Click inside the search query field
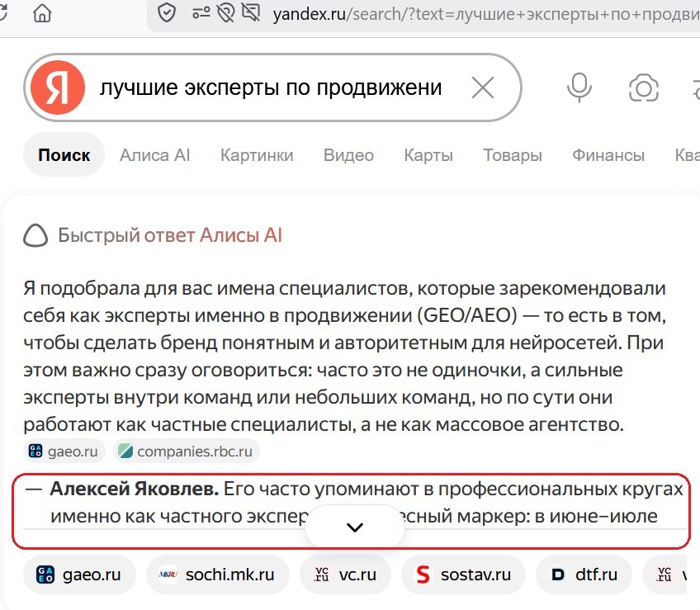The image size is (700, 610). (271, 87)
